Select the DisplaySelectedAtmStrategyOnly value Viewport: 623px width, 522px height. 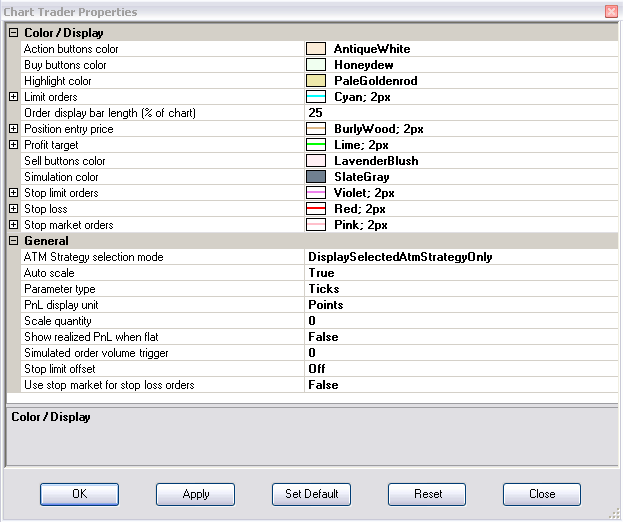[x=461, y=257]
